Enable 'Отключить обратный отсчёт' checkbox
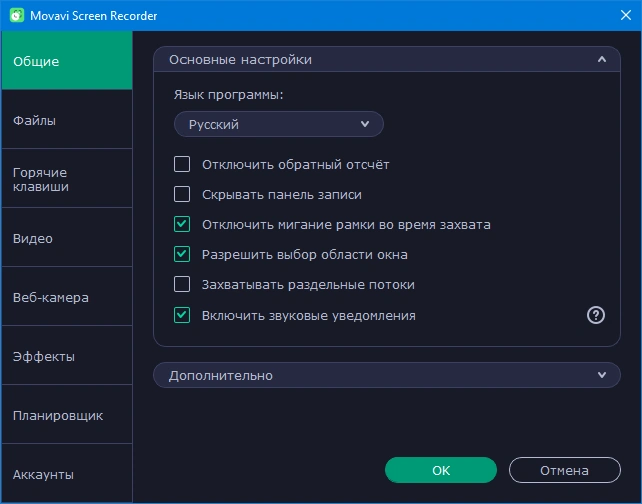642x504 pixels. (182, 164)
